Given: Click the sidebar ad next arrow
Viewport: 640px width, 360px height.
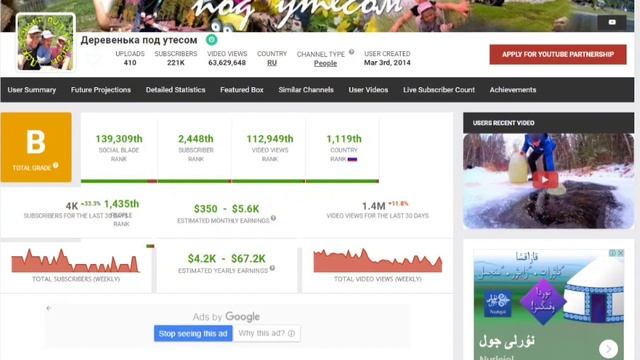Looking at the screenshot, I should click(x=608, y=349).
